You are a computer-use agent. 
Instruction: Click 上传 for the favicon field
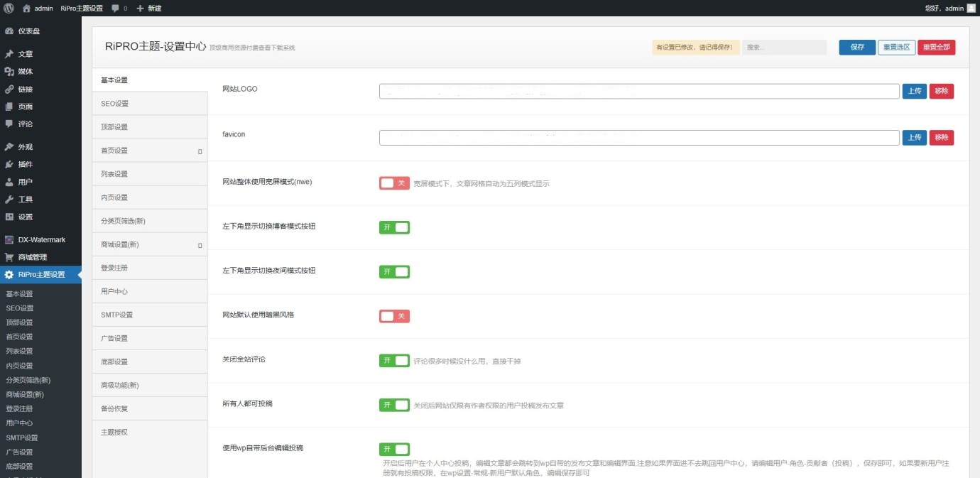coord(915,138)
